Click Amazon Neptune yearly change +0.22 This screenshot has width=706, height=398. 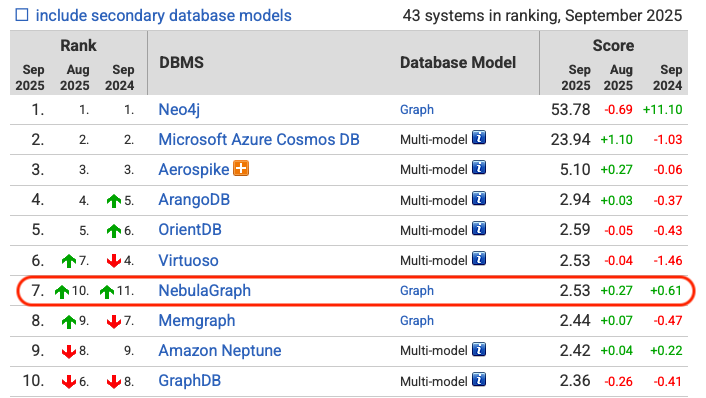coord(666,351)
